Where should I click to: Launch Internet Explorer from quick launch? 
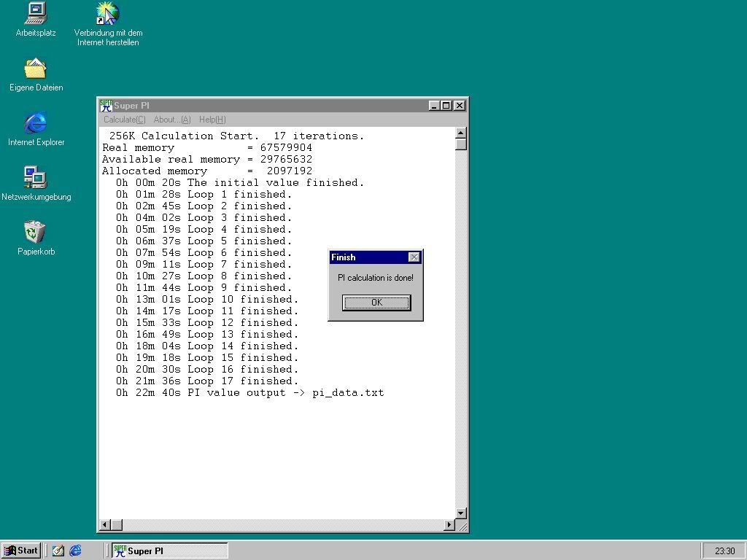75,551
